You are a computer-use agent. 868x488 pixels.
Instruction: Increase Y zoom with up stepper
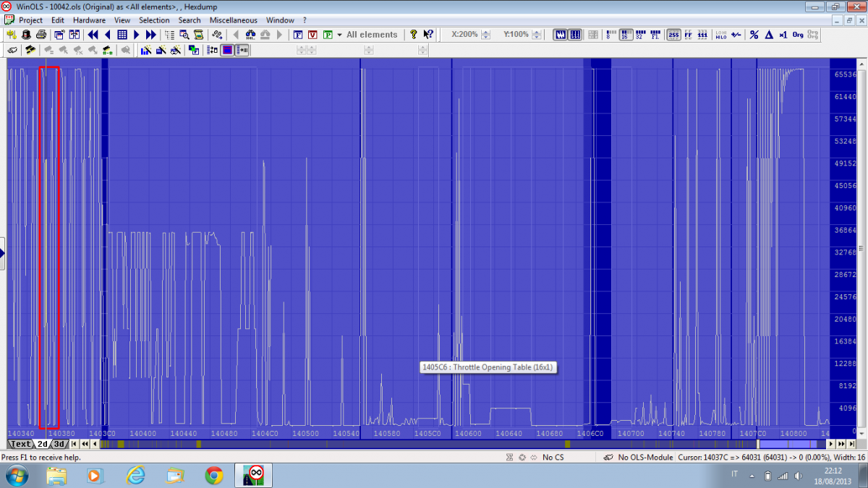coord(537,31)
